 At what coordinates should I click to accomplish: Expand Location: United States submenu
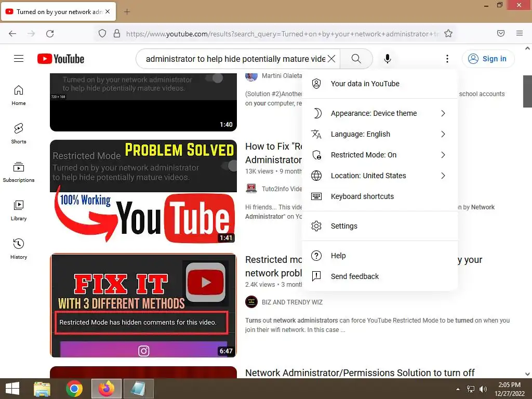coord(380,176)
